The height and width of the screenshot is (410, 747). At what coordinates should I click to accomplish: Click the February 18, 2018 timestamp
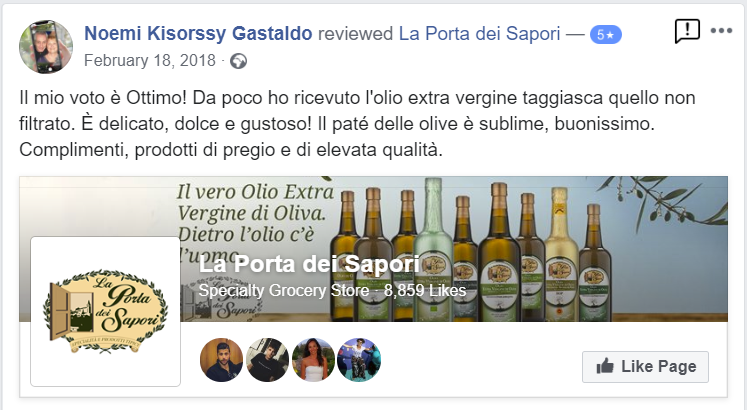pos(150,61)
